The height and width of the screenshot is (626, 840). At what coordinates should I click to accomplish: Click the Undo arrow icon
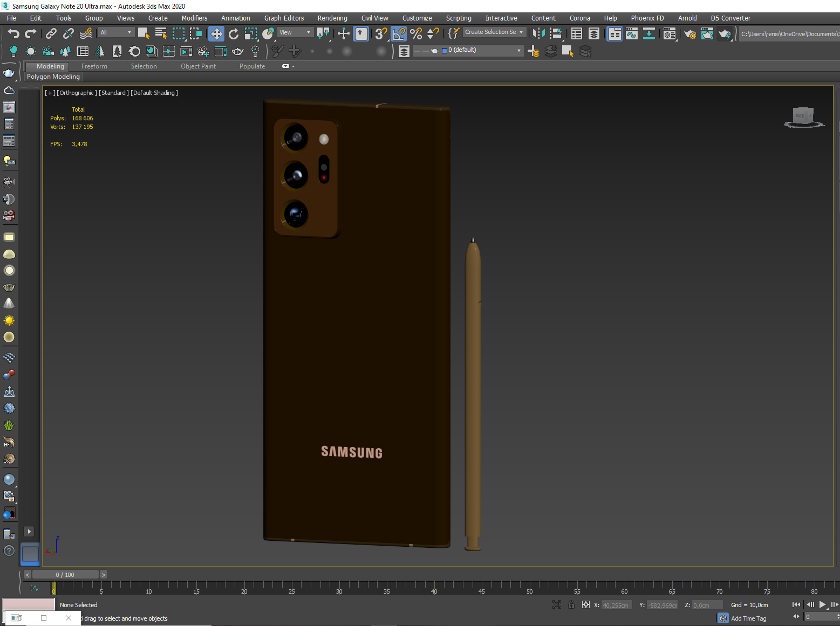(x=13, y=33)
